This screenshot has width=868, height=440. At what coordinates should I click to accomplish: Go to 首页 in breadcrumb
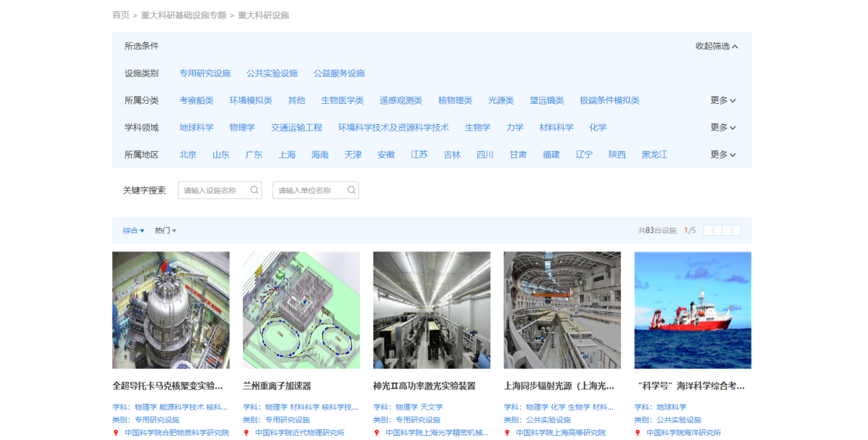tap(121, 15)
